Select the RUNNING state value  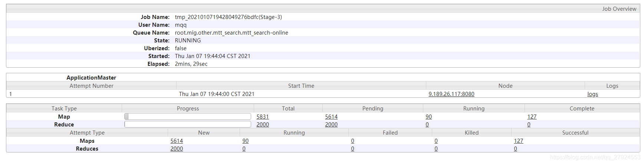188,41
